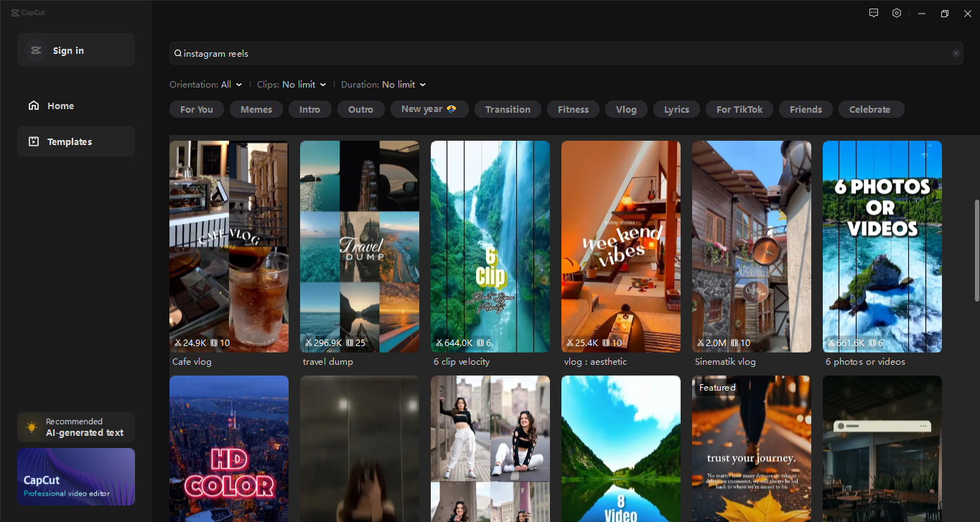This screenshot has height=522, width=980.
Task: Open CapCut Professional video editor banner
Action: pyautogui.click(x=75, y=476)
